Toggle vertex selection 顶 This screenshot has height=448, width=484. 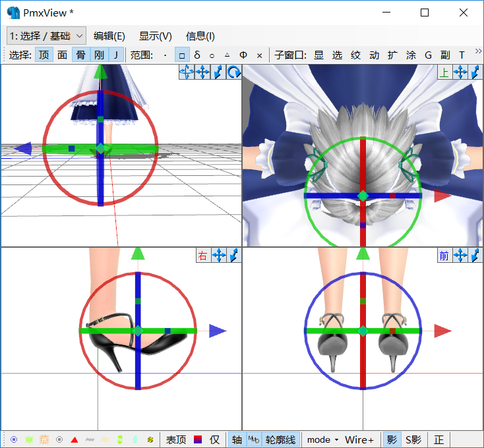pos(44,55)
